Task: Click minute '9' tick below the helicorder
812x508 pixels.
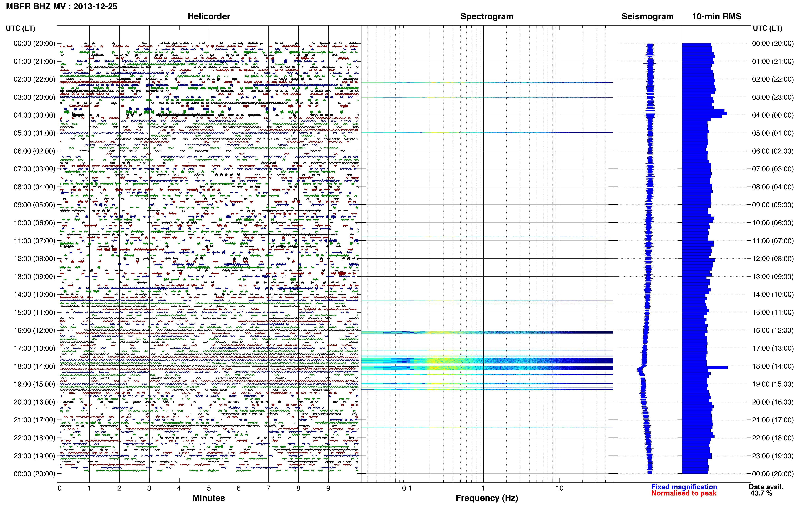Action: tap(328, 488)
